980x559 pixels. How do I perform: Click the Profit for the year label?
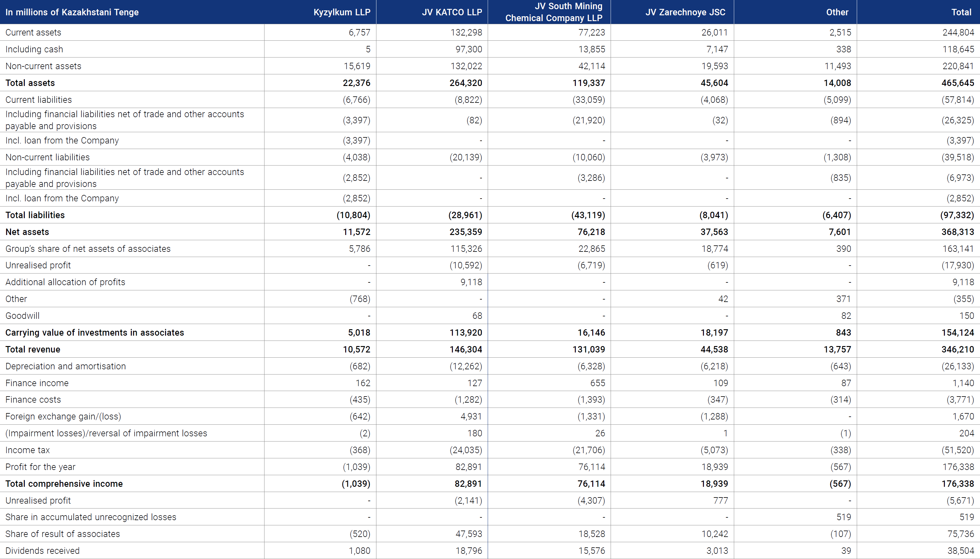40,467
